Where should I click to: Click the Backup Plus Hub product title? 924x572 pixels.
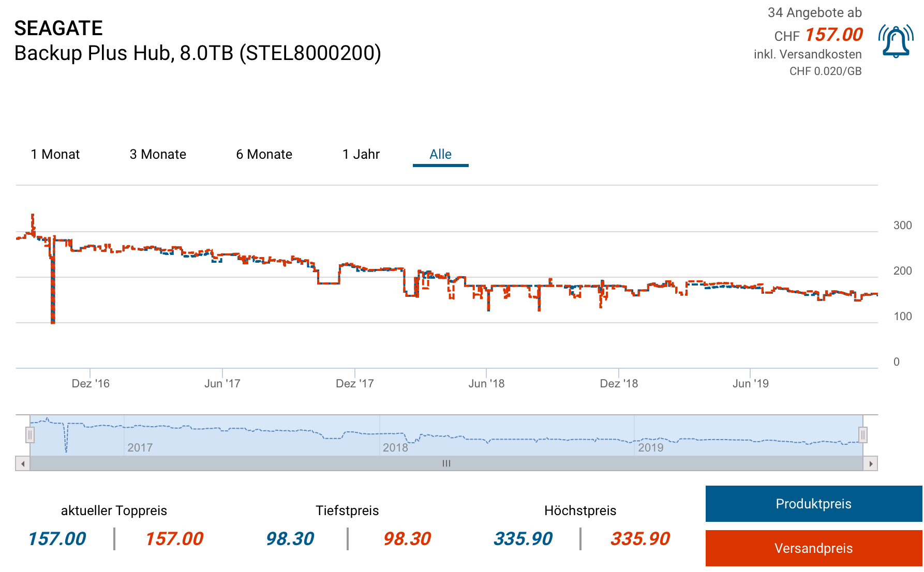[x=198, y=53]
